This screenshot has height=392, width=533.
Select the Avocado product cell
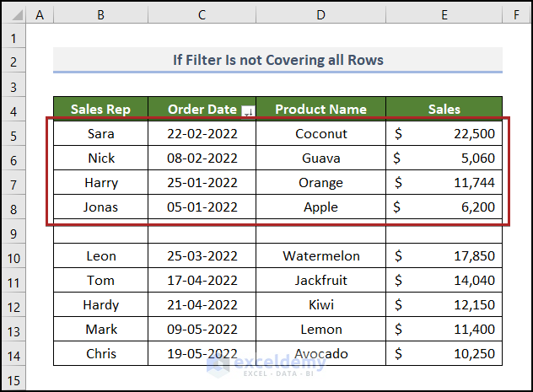[320, 354]
